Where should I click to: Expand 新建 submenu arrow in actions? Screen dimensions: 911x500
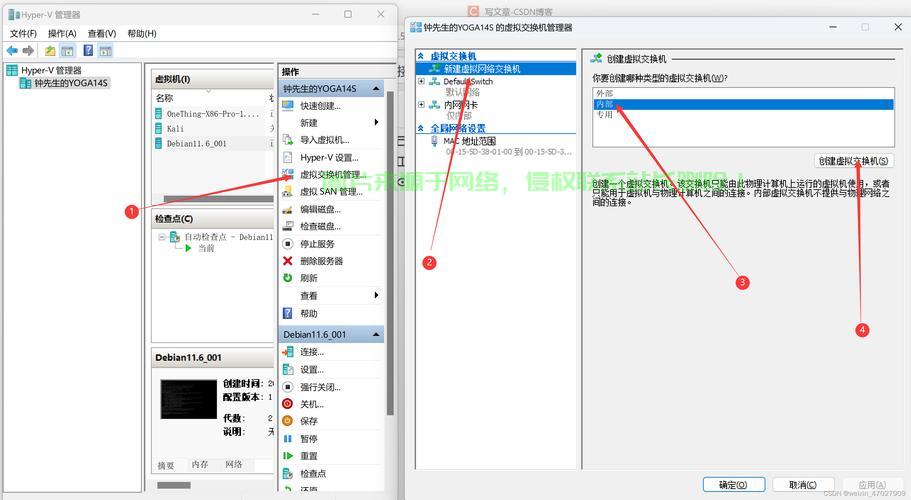[x=376, y=123]
